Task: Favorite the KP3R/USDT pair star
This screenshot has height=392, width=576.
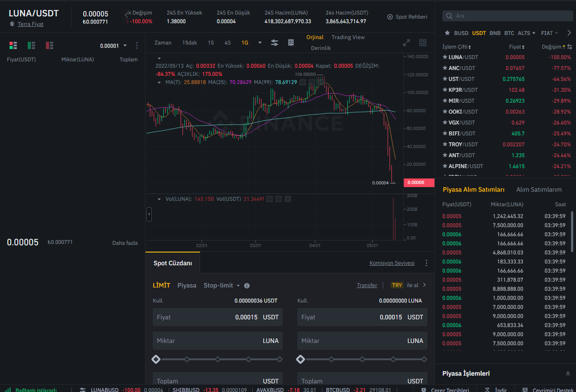Action: coord(445,90)
